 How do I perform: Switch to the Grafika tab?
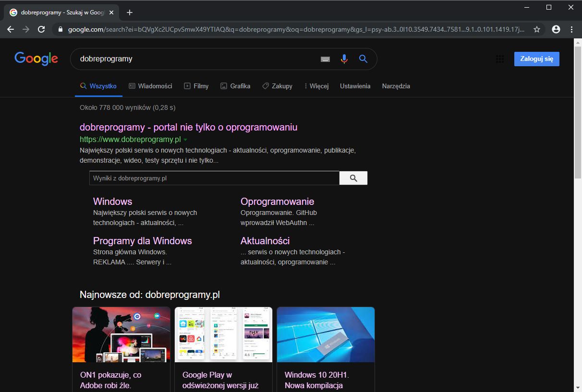235,86
